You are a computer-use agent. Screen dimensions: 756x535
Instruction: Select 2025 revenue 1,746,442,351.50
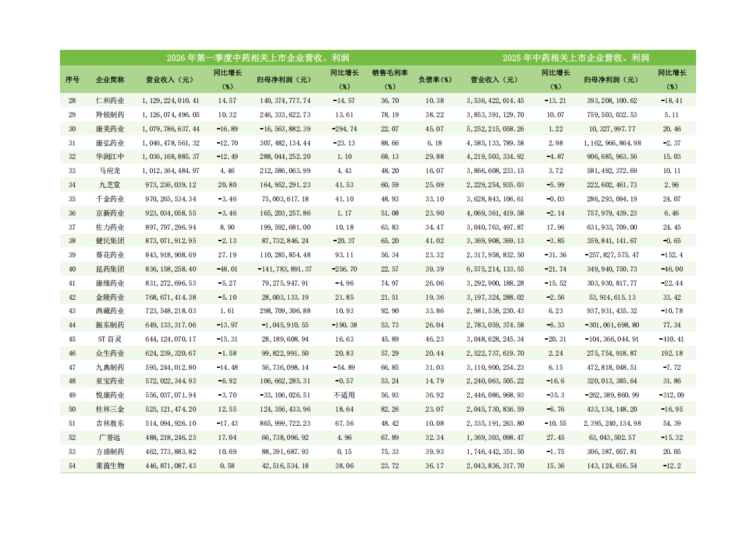[495, 451]
